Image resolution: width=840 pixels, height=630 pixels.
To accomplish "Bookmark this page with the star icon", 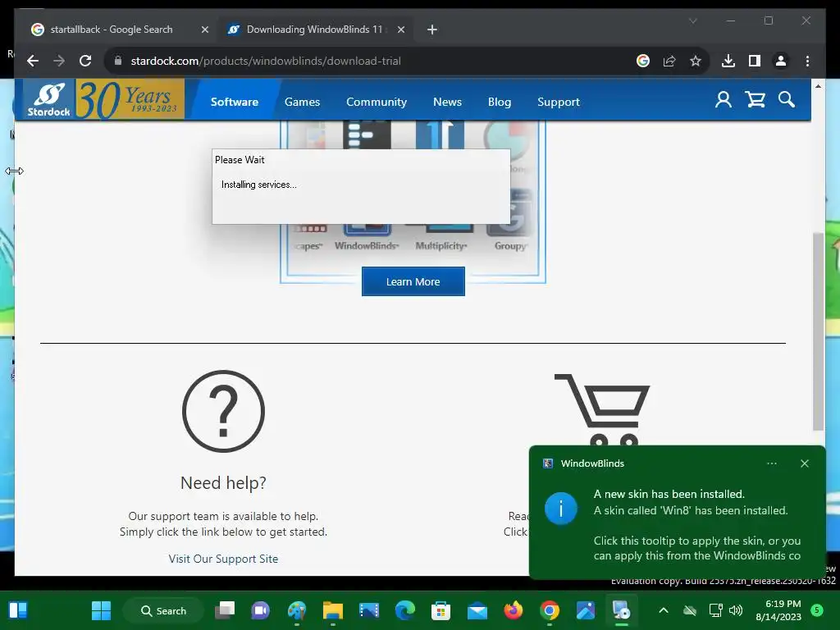I will (696, 61).
